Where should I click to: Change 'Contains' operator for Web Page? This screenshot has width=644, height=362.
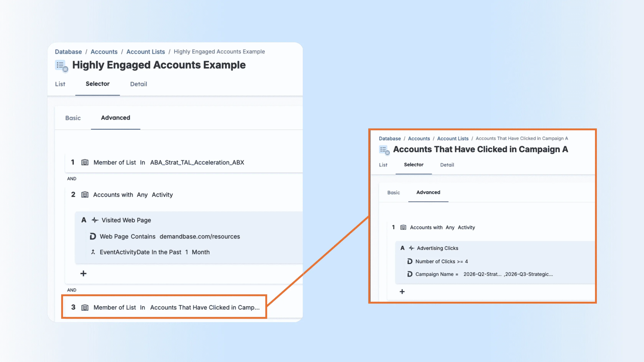tap(143, 237)
